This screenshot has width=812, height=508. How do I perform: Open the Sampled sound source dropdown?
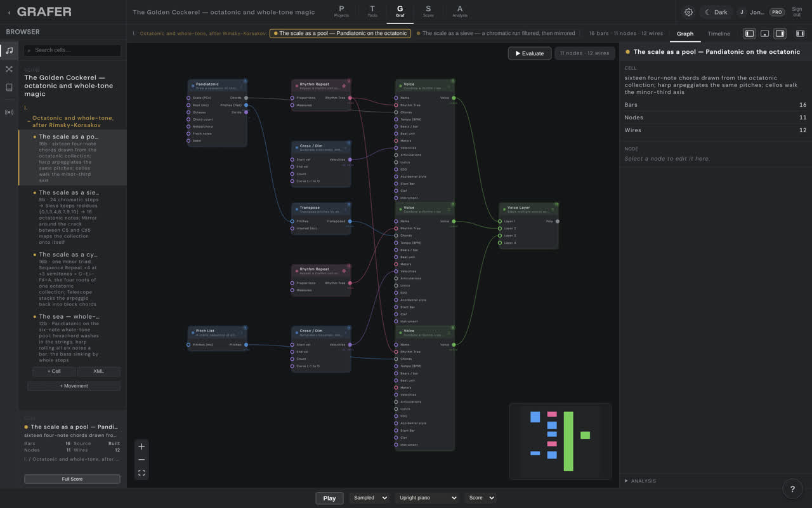[x=369, y=498]
